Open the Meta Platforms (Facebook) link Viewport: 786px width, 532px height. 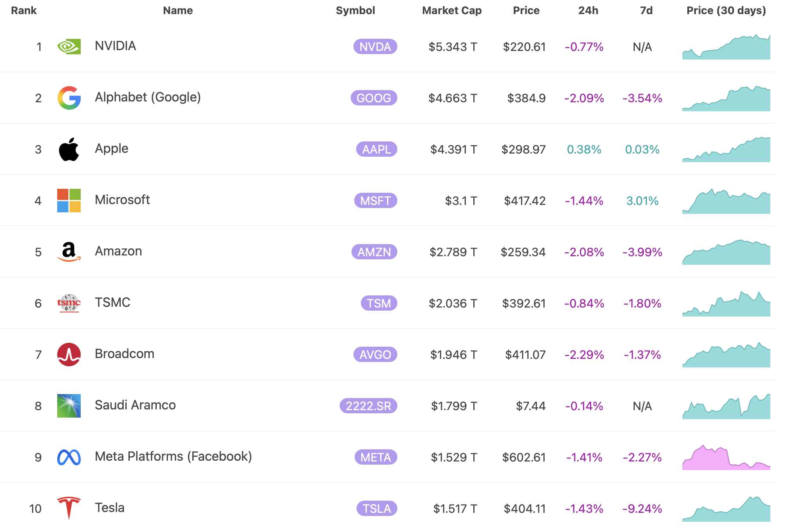point(173,456)
